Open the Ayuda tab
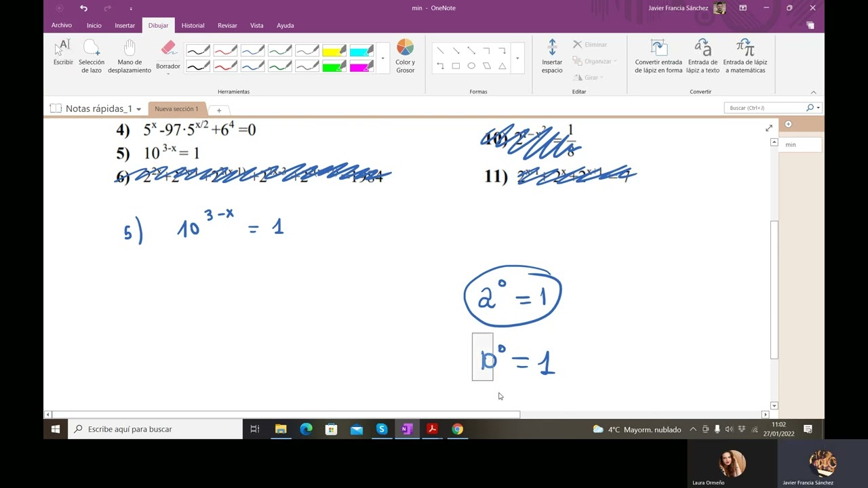868x488 pixels. pos(285,26)
